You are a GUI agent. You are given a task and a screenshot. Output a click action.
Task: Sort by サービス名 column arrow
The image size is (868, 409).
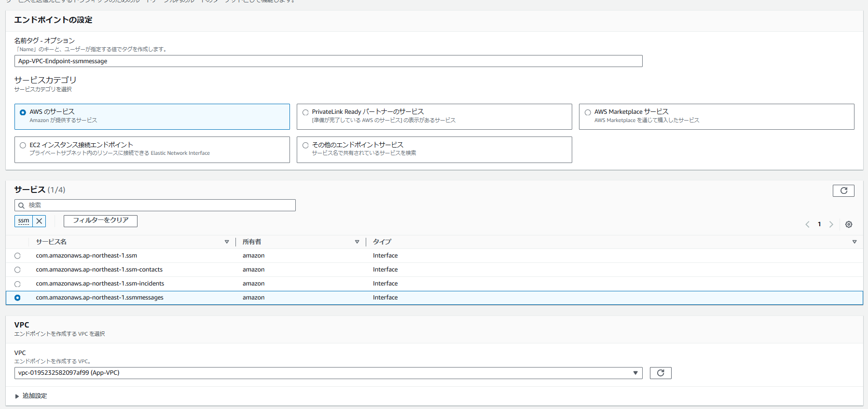tap(227, 242)
